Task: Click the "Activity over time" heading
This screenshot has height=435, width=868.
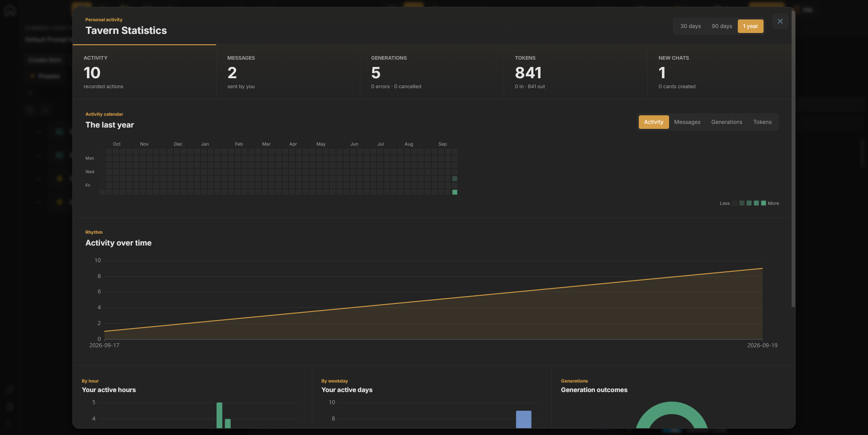Action: [x=118, y=243]
